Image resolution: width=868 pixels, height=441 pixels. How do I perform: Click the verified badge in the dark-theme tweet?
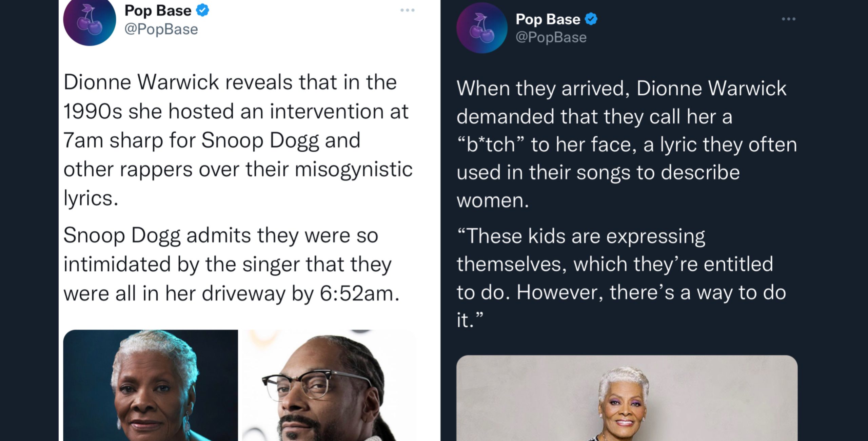[591, 19]
